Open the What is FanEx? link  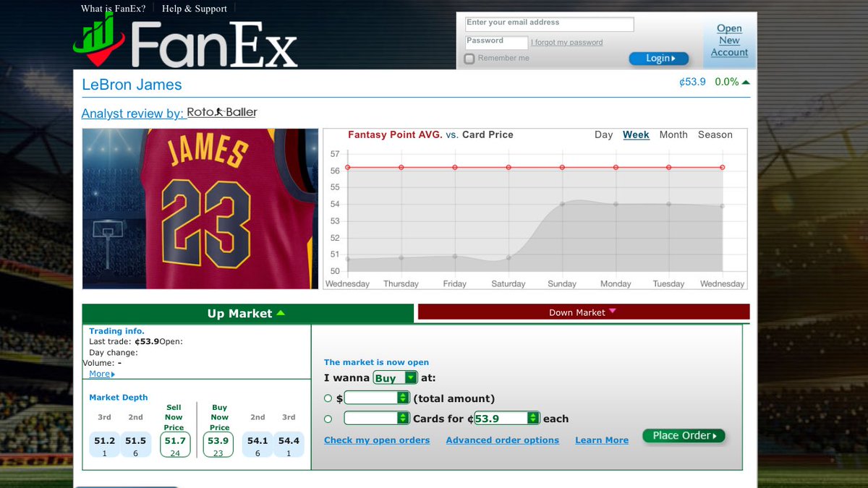tap(114, 9)
